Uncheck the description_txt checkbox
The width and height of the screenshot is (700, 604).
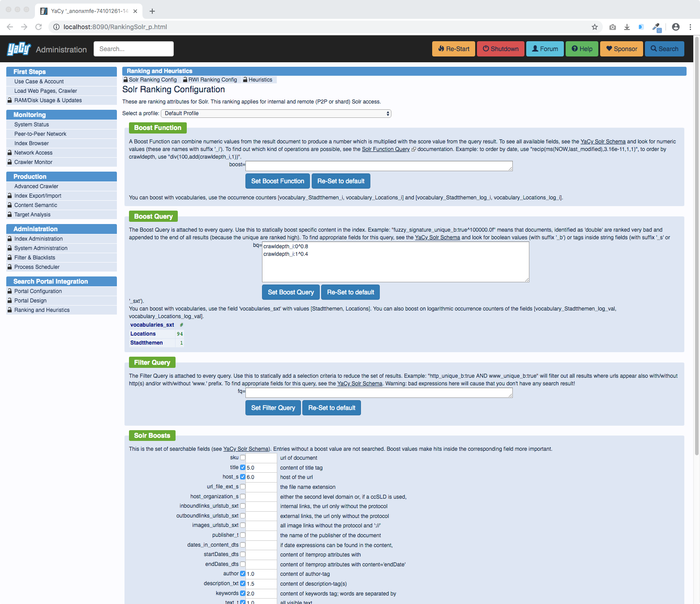tap(243, 583)
